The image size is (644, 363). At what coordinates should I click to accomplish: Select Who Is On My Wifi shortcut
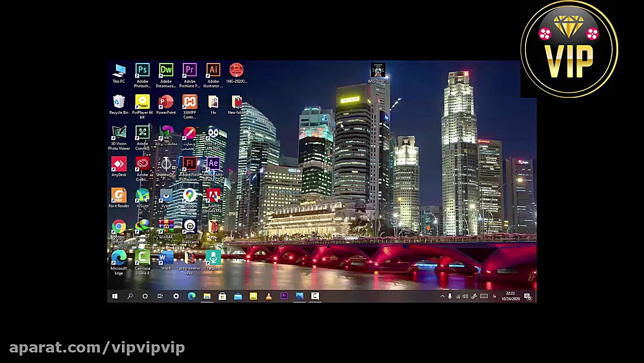[213, 138]
